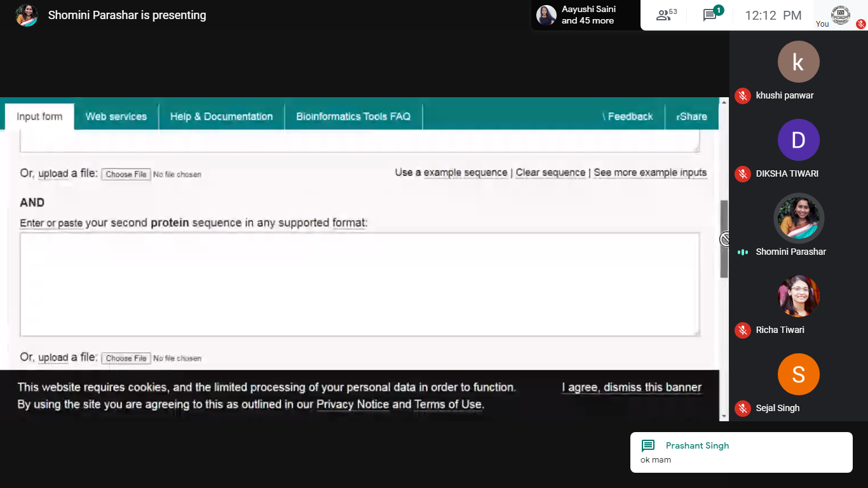This screenshot has height=488, width=868.
Task: Click Sejal Singh's muted microphone icon
Action: 742,408
